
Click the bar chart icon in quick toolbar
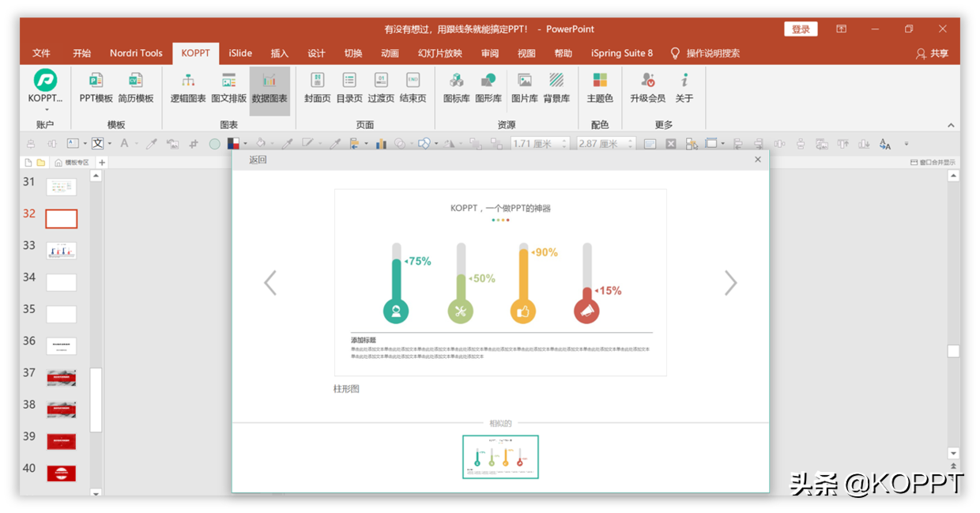coord(381,144)
